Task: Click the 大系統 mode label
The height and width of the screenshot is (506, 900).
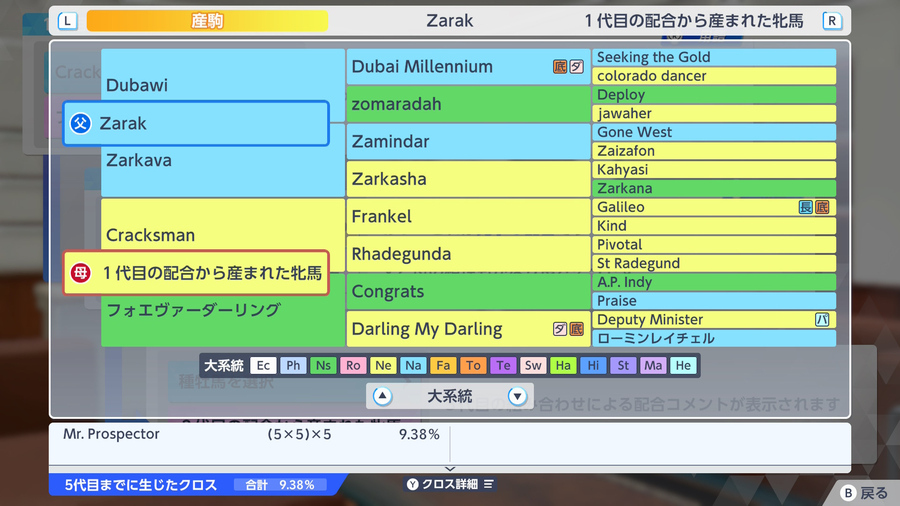Action: 449,396
